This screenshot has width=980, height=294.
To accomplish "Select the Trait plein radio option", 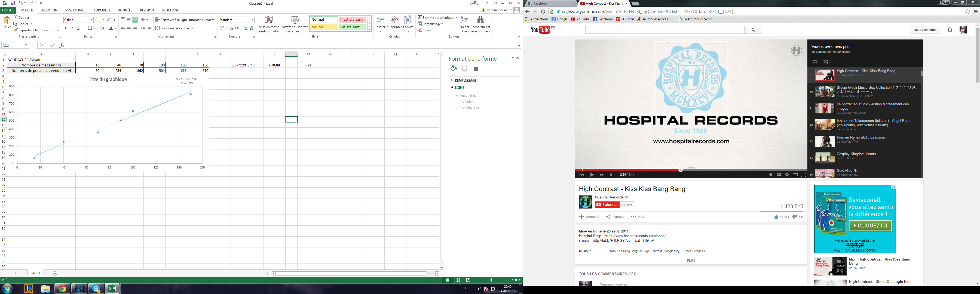I will click(457, 102).
